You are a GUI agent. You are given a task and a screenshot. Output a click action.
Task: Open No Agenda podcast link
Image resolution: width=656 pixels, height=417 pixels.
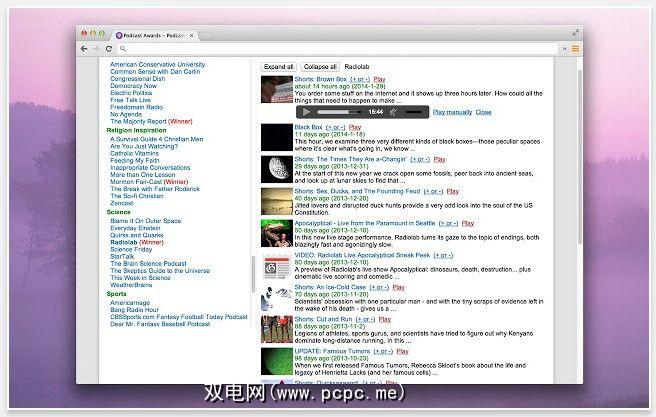[126, 114]
